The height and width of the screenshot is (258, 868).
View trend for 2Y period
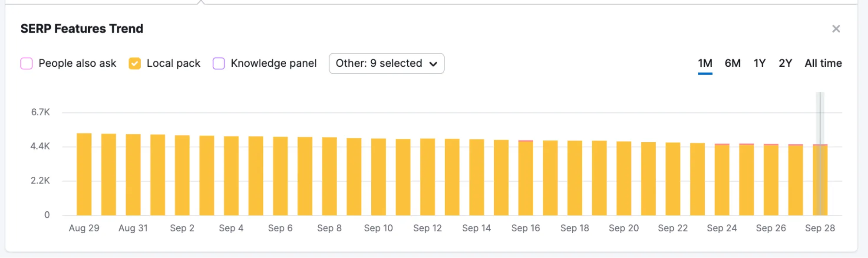click(x=785, y=63)
